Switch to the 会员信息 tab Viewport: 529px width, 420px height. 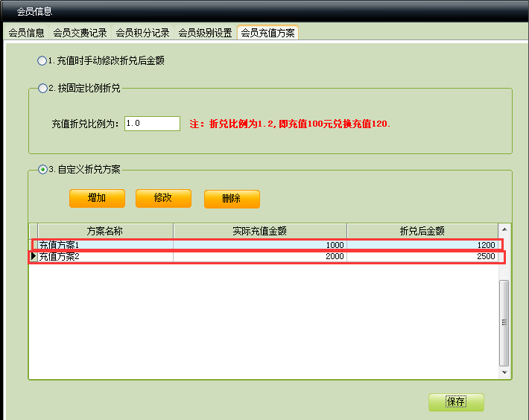pos(26,33)
